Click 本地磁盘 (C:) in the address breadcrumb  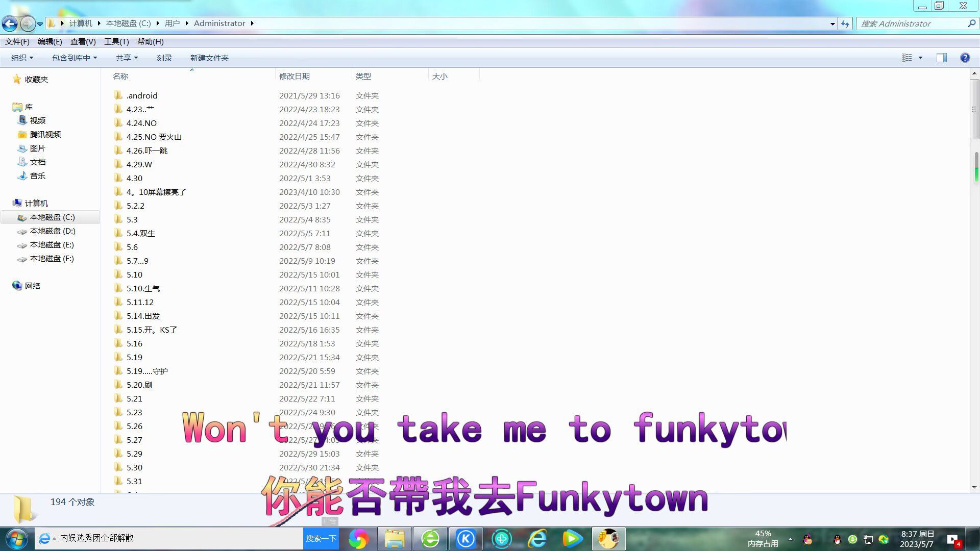point(128,23)
